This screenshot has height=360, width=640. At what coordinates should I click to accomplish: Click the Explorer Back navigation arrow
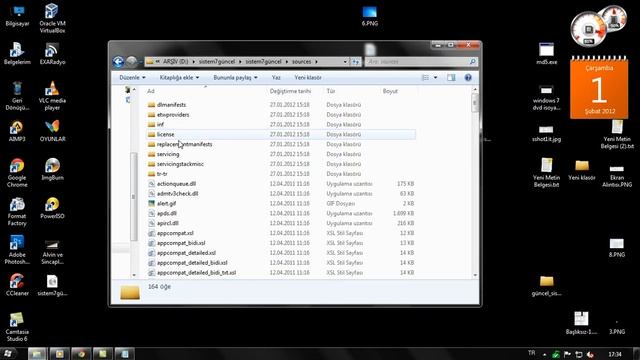(118, 62)
